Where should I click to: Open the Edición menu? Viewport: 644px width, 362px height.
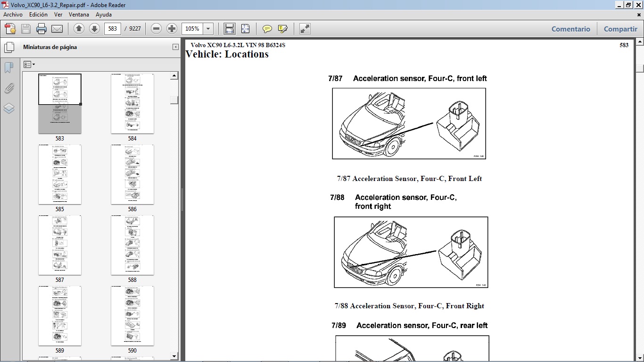pyautogui.click(x=38, y=15)
